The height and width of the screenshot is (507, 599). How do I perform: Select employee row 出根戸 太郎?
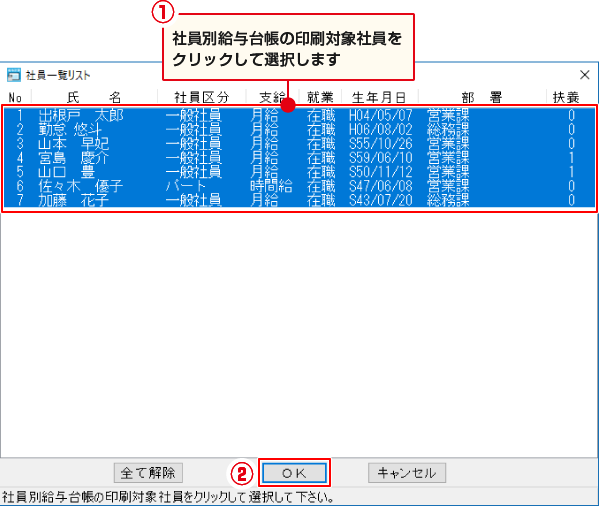(300, 115)
